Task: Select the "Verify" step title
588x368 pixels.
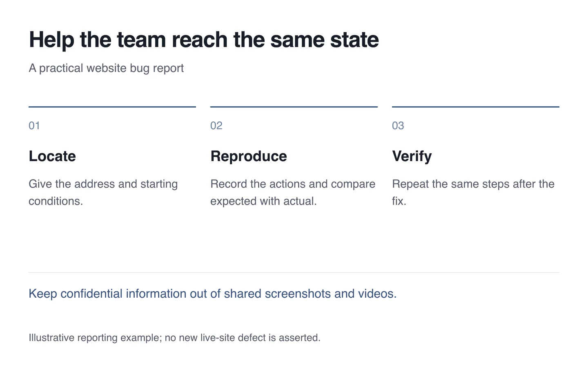Action: click(x=412, y=156)
